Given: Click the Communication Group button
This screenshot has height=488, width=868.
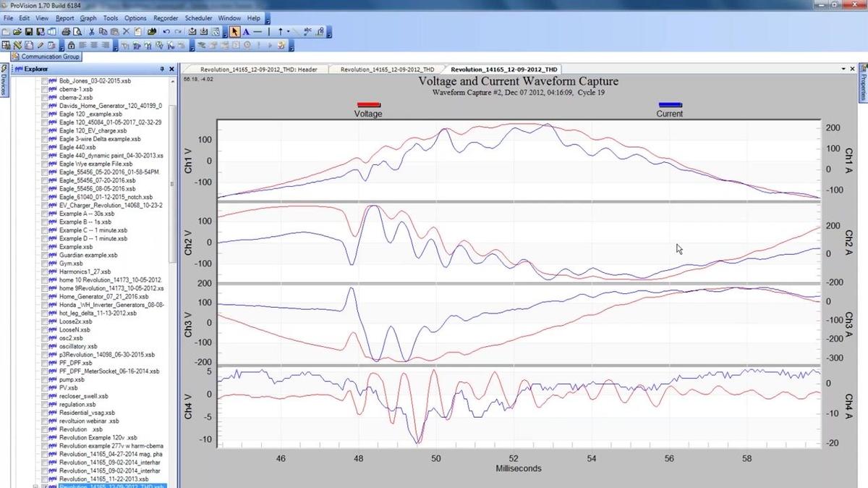Looking at the screenshot, I should 45,56.
